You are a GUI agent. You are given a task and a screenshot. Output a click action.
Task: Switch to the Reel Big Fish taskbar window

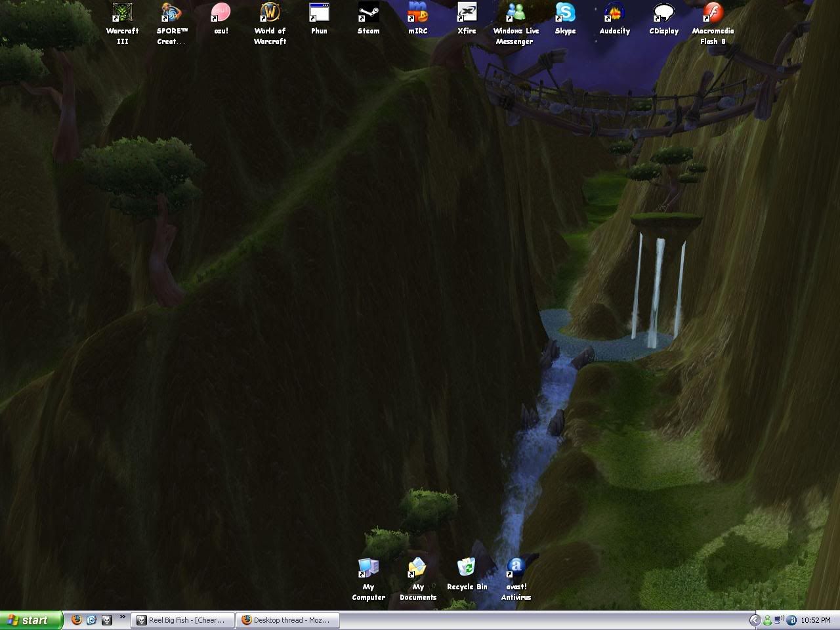click(182, 620)
